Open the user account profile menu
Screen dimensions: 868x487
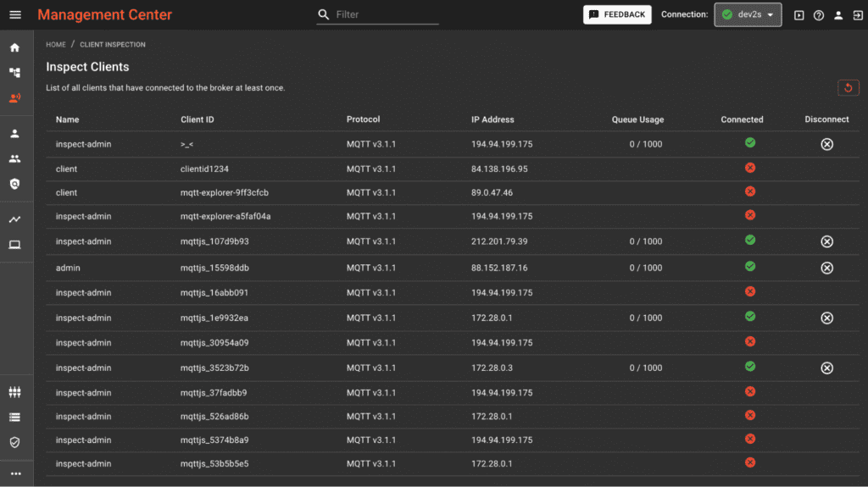pos(838,15)
